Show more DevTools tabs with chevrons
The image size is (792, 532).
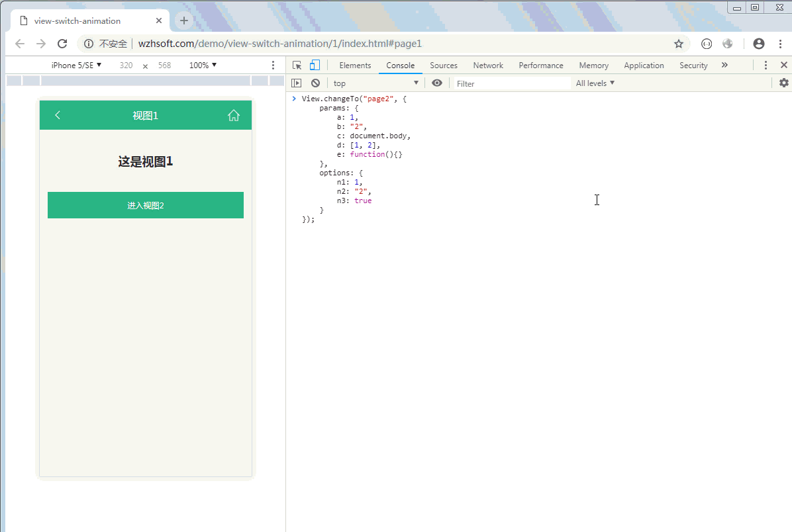724,65
